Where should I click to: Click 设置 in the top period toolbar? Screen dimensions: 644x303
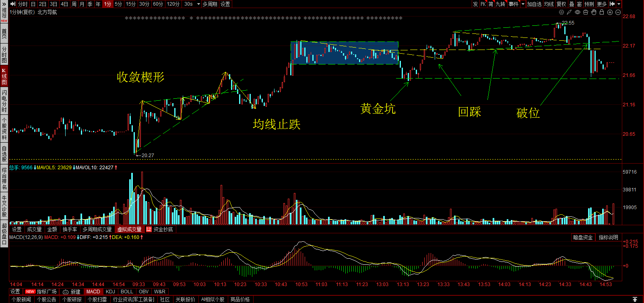(x=225, y=4)
